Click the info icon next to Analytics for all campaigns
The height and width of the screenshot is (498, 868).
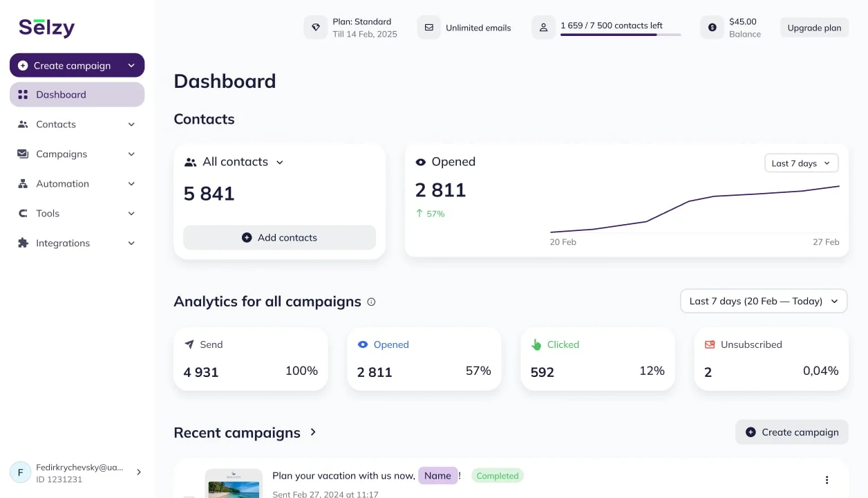[x=371, y=302]
